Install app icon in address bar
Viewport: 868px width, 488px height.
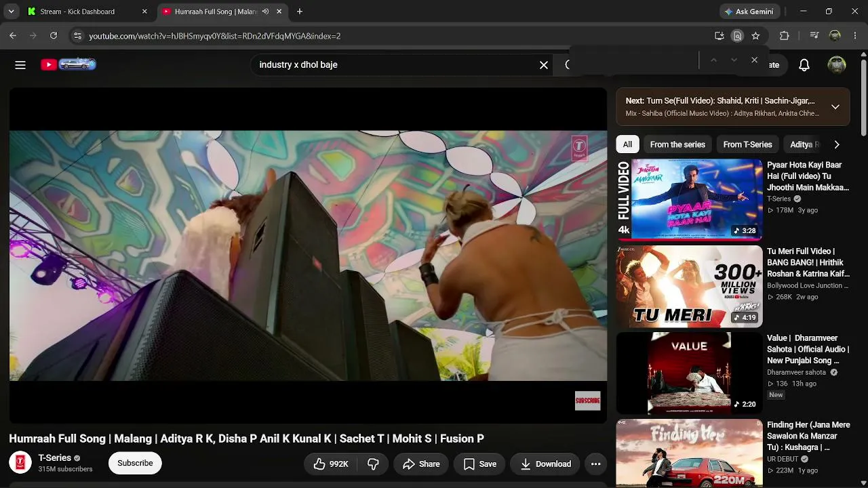click(719, 36)
